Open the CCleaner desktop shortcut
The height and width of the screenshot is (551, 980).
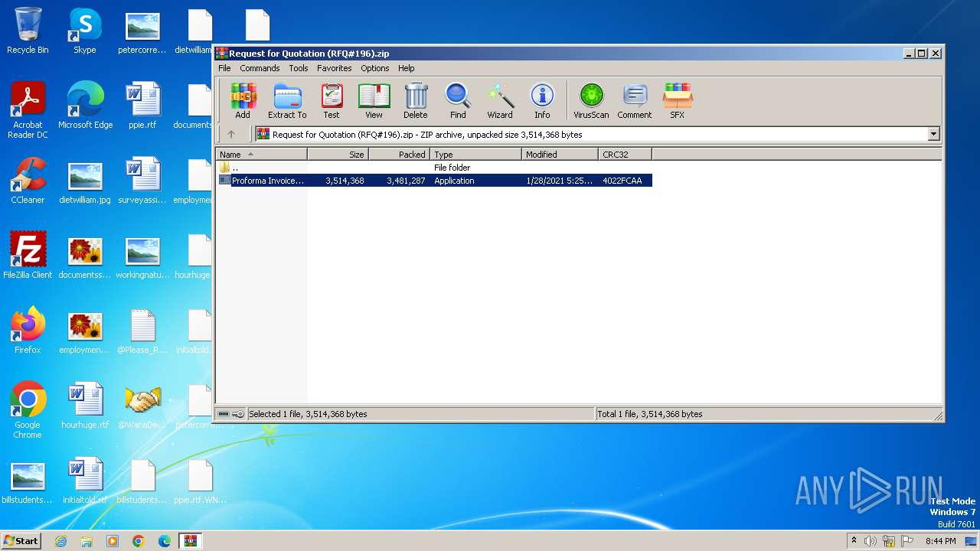click(x=28, y=181)
